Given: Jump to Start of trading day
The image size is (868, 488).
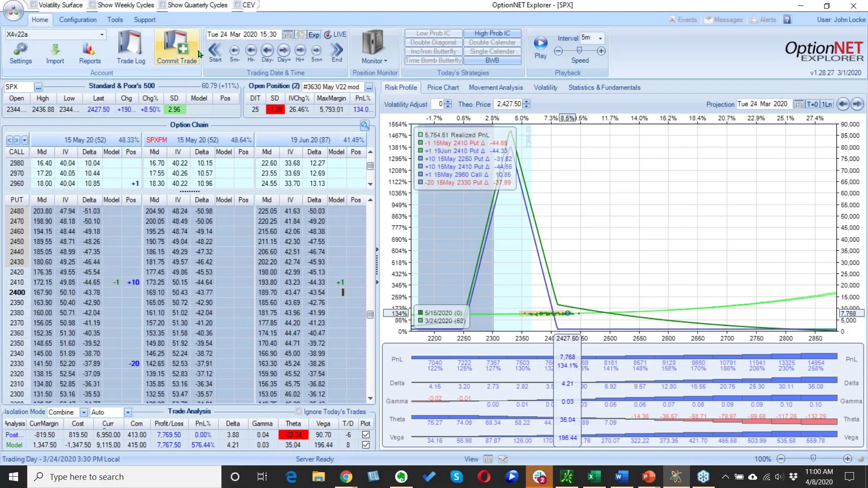Looking at the screenshot, I should pos(215,52).
